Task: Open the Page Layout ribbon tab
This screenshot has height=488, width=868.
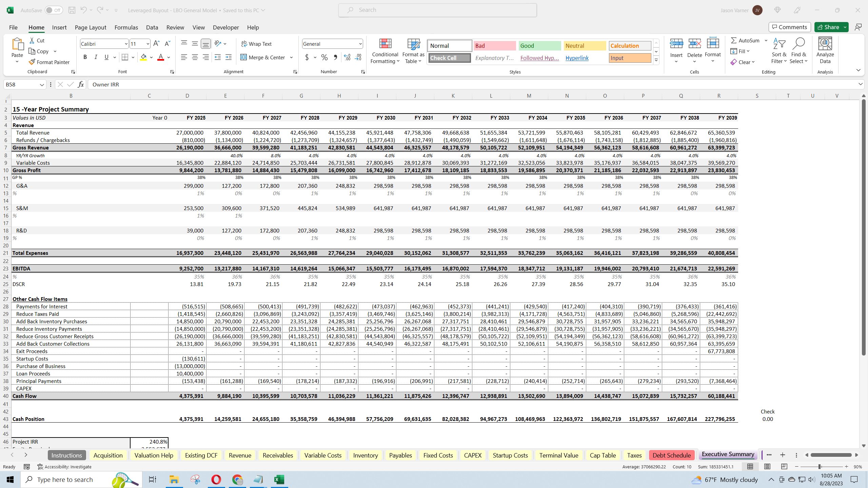Action: tap(91, 27)
